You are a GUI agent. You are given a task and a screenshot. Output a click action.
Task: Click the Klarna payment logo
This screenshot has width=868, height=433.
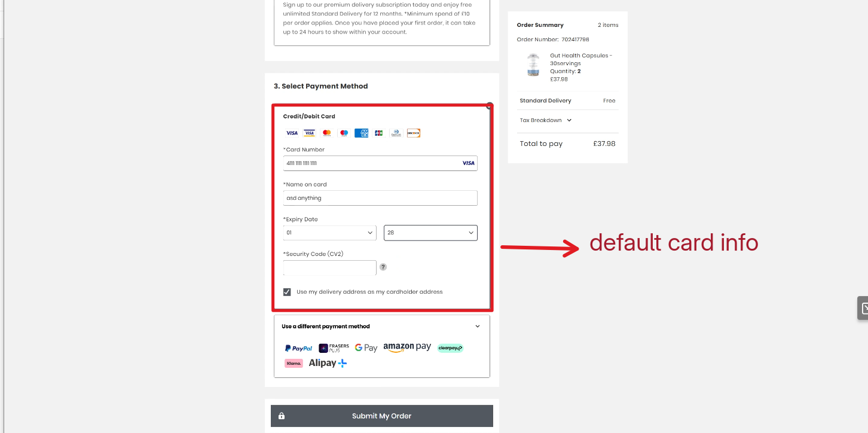(294, 363)
